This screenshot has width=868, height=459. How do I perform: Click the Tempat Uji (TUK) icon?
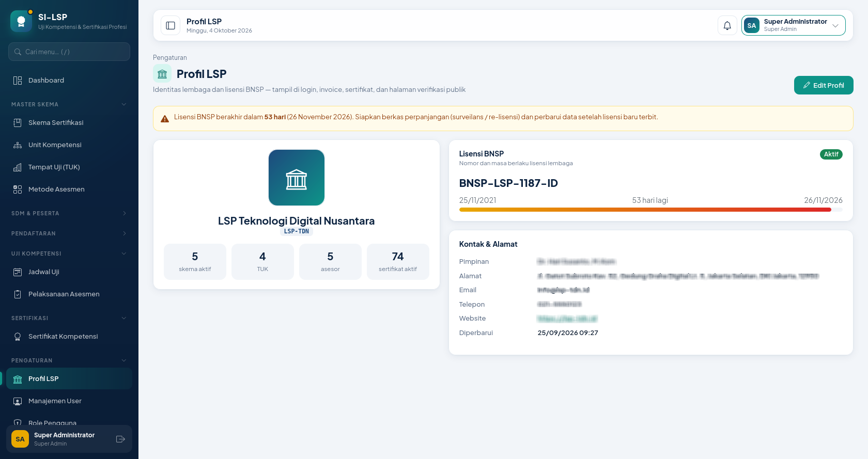click(18, 167)
